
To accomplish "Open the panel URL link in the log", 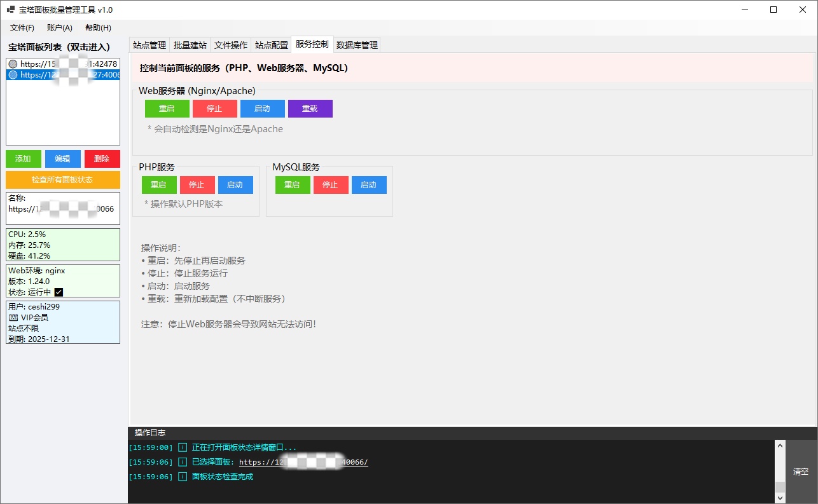I will (303, 463).
